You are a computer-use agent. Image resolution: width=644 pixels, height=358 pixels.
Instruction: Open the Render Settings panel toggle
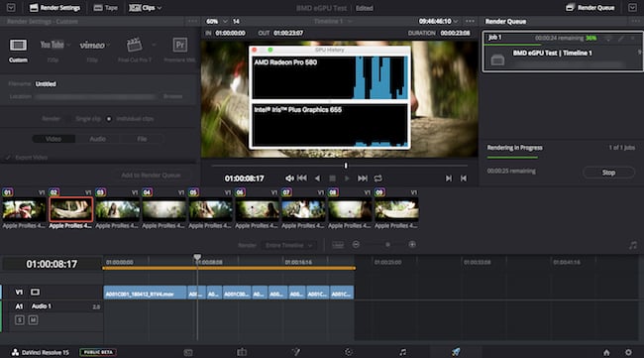55,8
